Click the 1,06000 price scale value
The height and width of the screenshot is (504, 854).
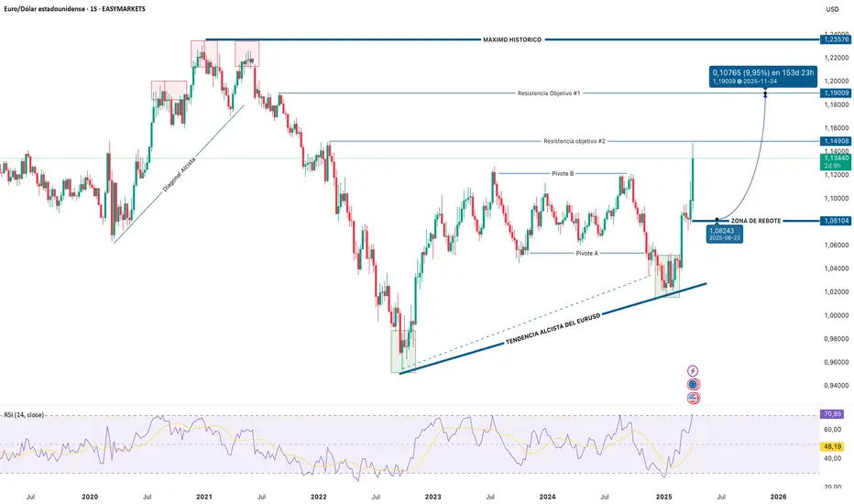click(837, 246)
